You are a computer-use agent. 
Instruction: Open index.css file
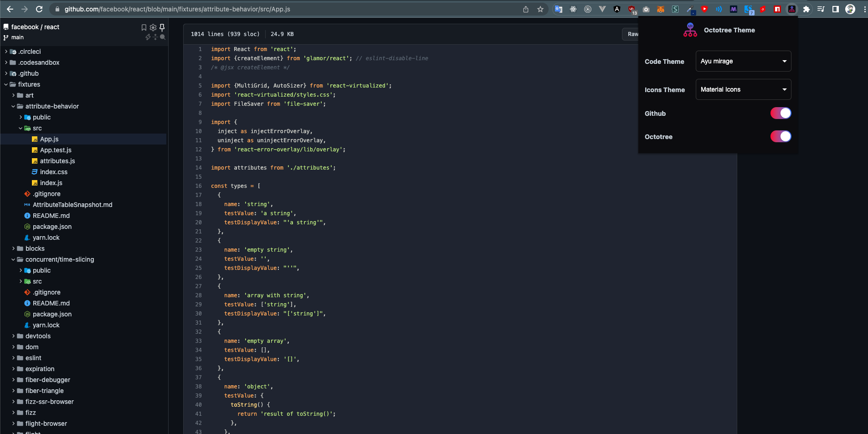click(53, 172)
